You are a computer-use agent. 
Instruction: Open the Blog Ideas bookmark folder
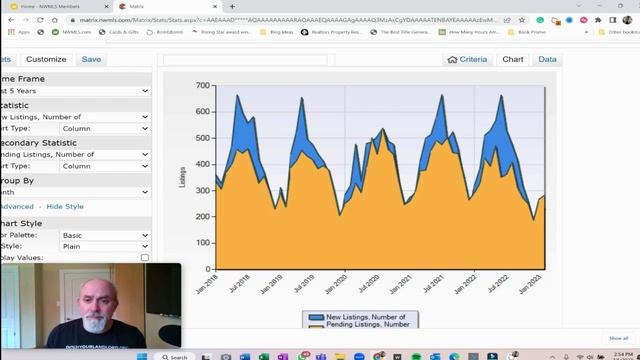tap(276, 32)
